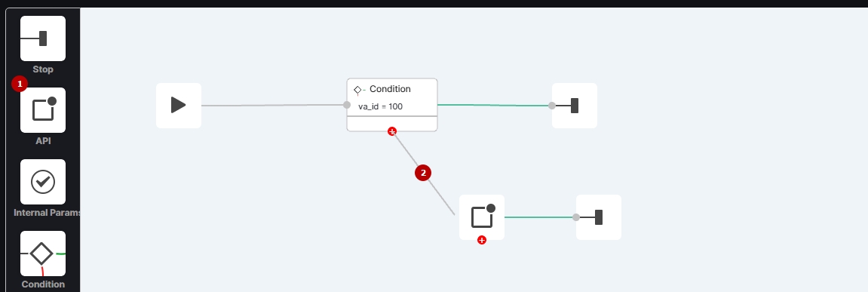
Task: Select the Internal Params checkmark icon
Action: pyautogui.click(x=43, y=182)
